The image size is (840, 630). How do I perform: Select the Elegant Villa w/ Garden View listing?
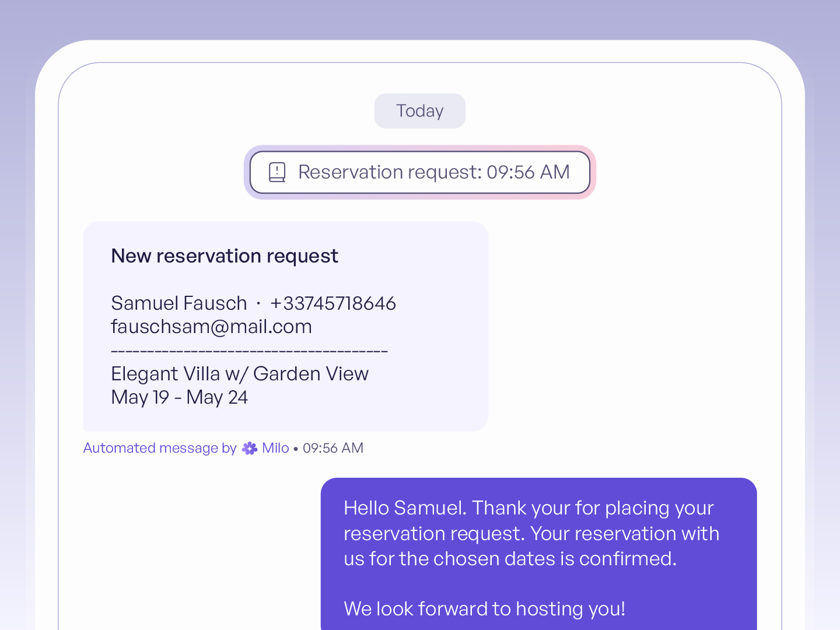pos(240,374)
